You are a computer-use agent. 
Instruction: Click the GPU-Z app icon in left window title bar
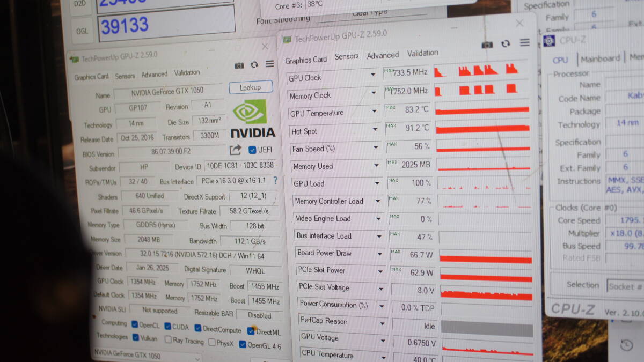(x=74, y=59)
